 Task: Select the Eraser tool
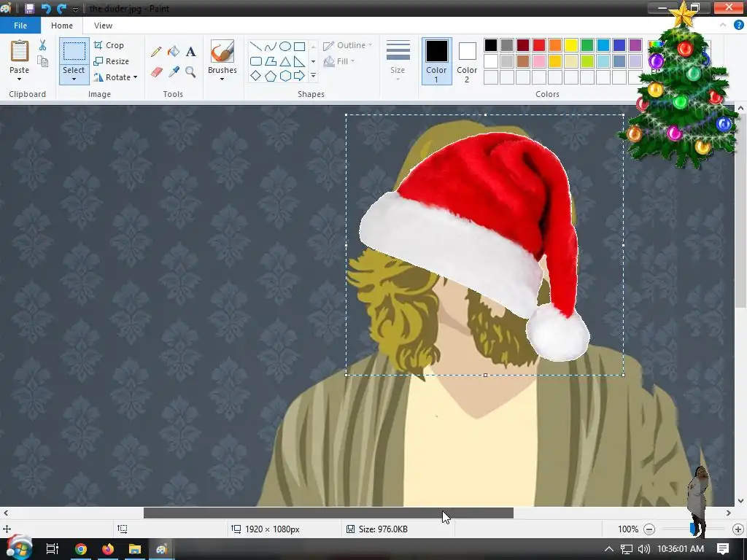(x=156, y=72)
